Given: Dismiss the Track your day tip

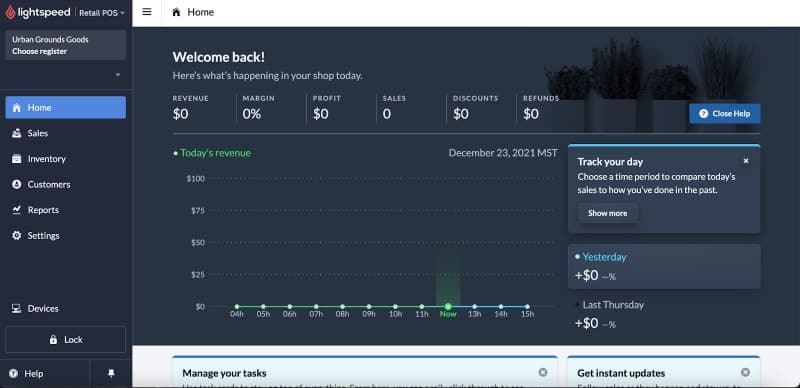Looking at the screenshot, I should coord(746,161).
